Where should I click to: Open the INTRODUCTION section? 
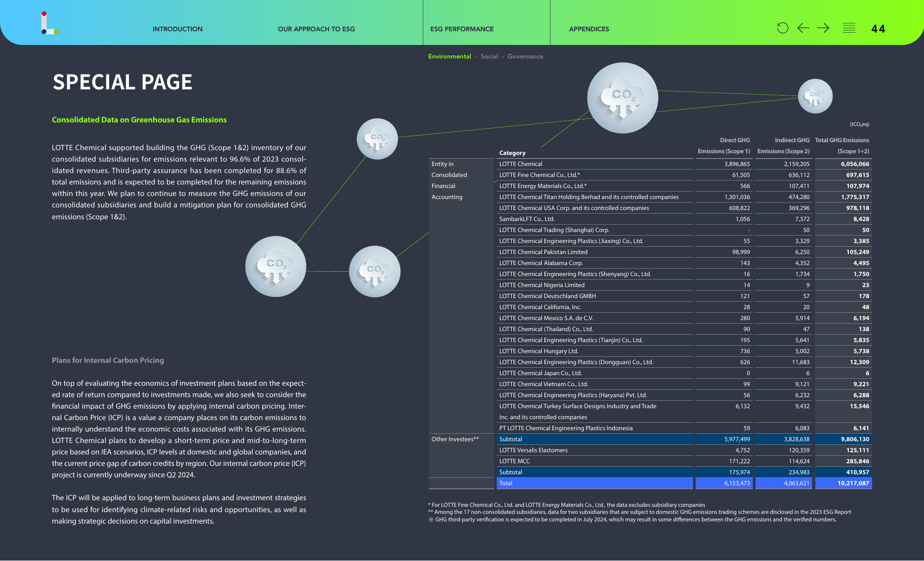pyautogui.click(x=178, y=29)
